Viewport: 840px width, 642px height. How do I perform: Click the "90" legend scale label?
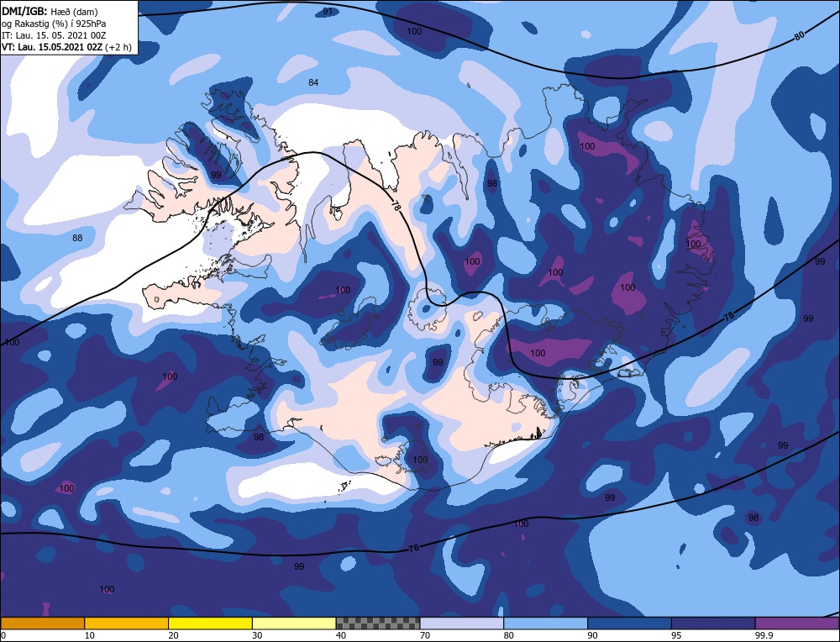pos(593,635)
